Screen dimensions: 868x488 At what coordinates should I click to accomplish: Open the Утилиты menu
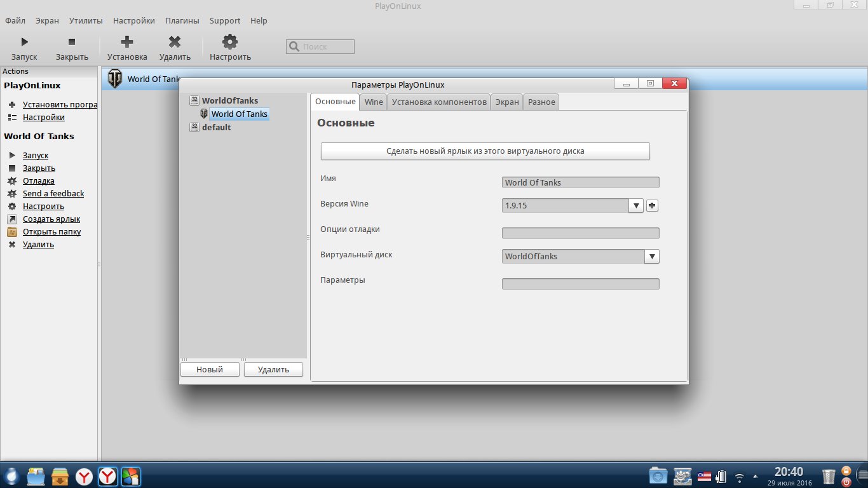pos(86,20)
